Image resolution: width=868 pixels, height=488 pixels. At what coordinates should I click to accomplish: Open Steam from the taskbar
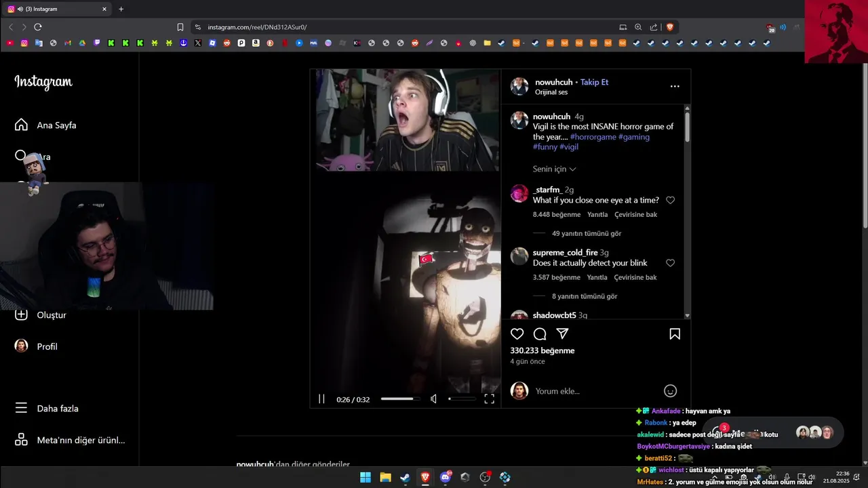(x=405, y=477)
